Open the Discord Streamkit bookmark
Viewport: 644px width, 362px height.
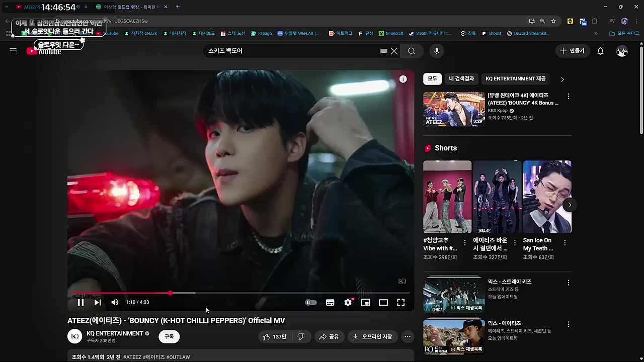click(527, 34)
